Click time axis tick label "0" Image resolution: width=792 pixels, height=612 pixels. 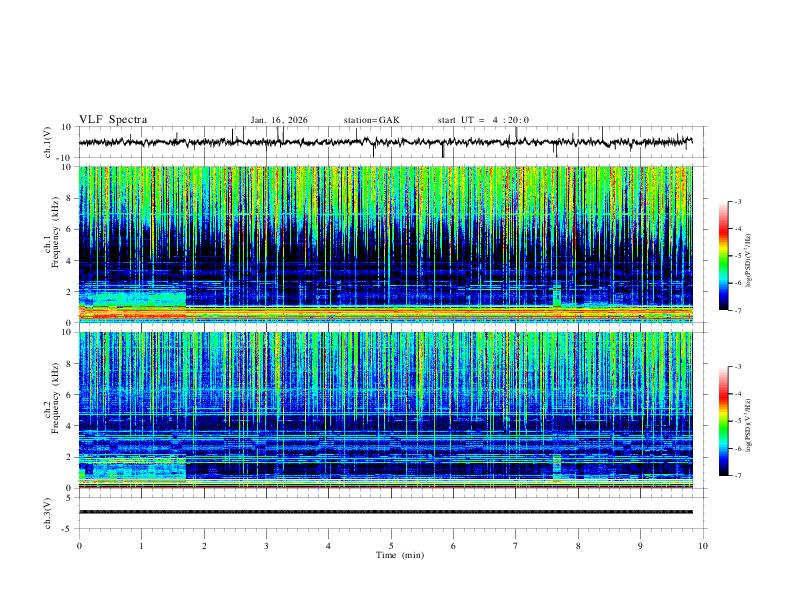[x=79, y=546]
